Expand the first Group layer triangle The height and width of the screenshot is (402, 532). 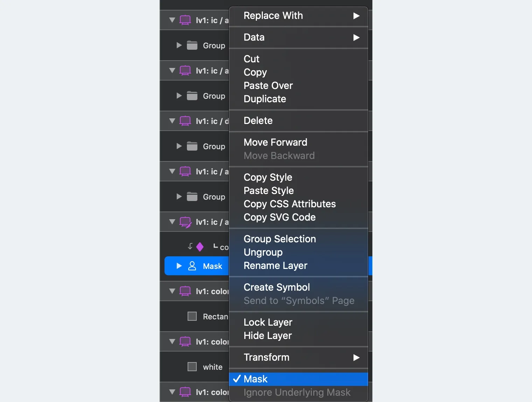point(179,46)
